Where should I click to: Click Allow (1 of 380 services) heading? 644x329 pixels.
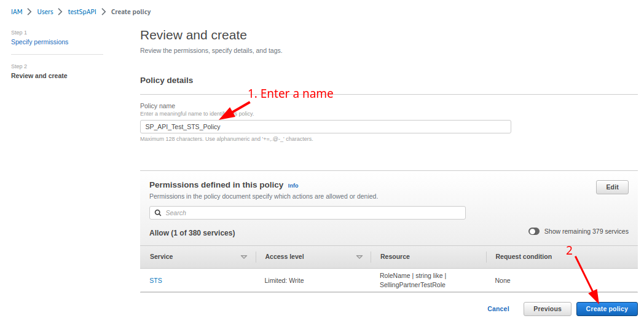(x=192, y=233)
